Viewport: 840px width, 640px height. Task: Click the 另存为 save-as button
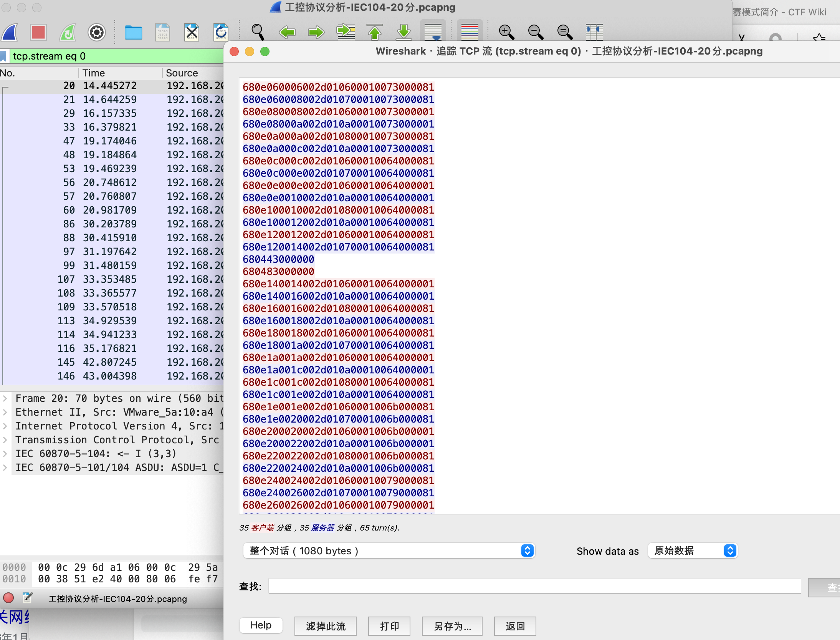(x=452, y=626)
